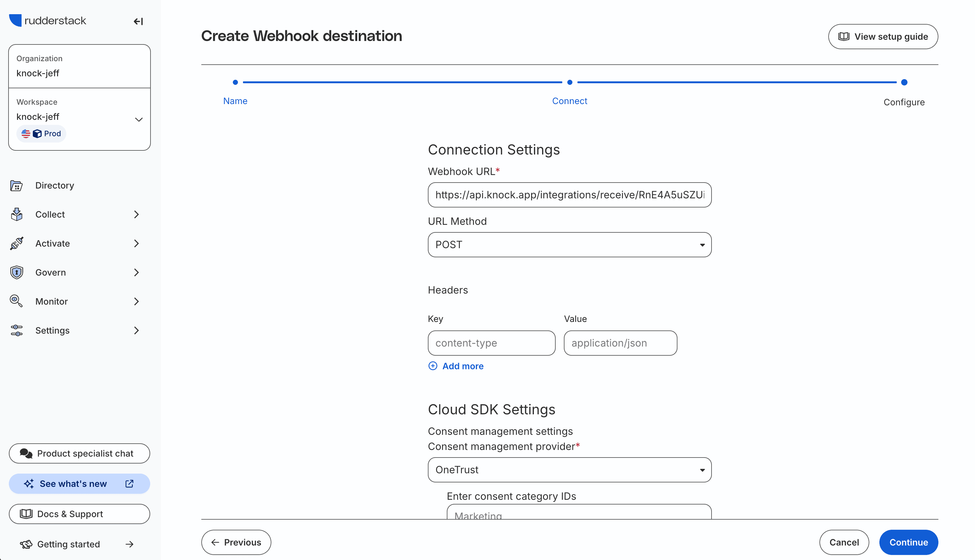Image resolution: width=975 pixels, height=560 pixels.
Task: Click the Continue button
Action: tap(908, 542)
